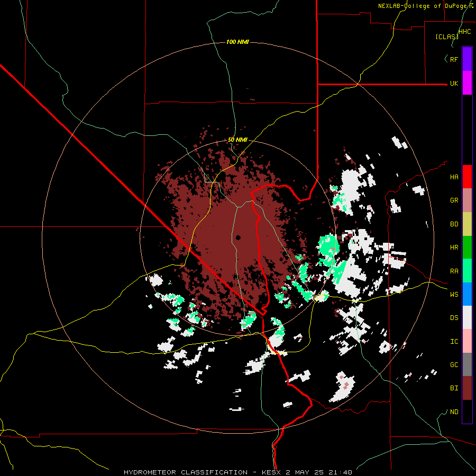Image resolution: width=476 pixels, height=476 pixels.
Task: Click the BD legend label
Action: point(454,224)
